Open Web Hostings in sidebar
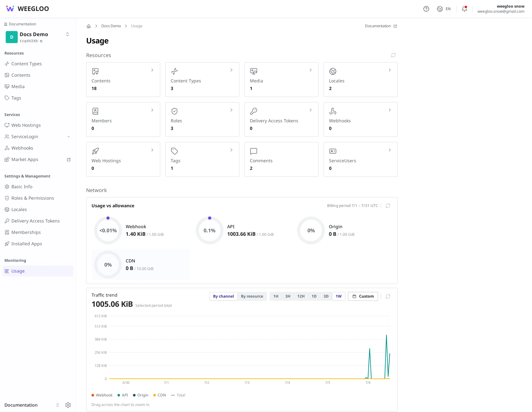The width and height of the screenshot is (532, 412). tap(38, 125)
